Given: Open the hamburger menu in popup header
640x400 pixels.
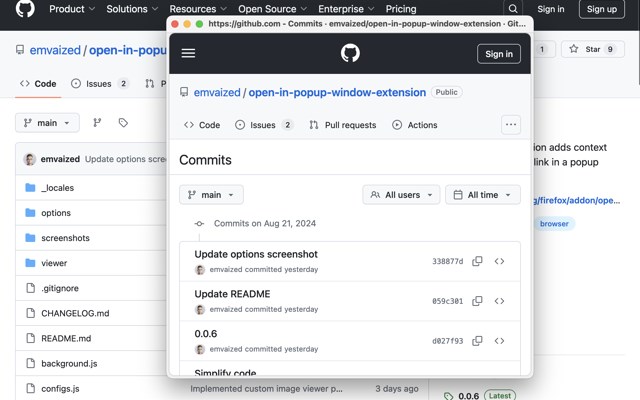Looking at the screenshot, I should (x=188, y=53).
